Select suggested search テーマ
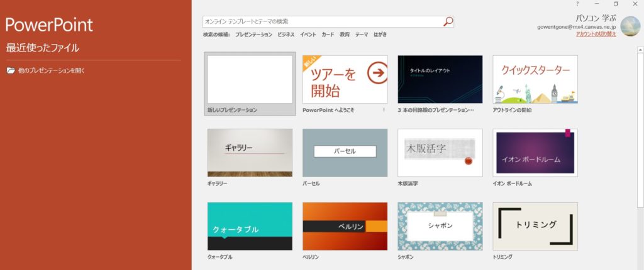Image resolution: width=644 pixels, height=270 pixels. coord(362,35)
